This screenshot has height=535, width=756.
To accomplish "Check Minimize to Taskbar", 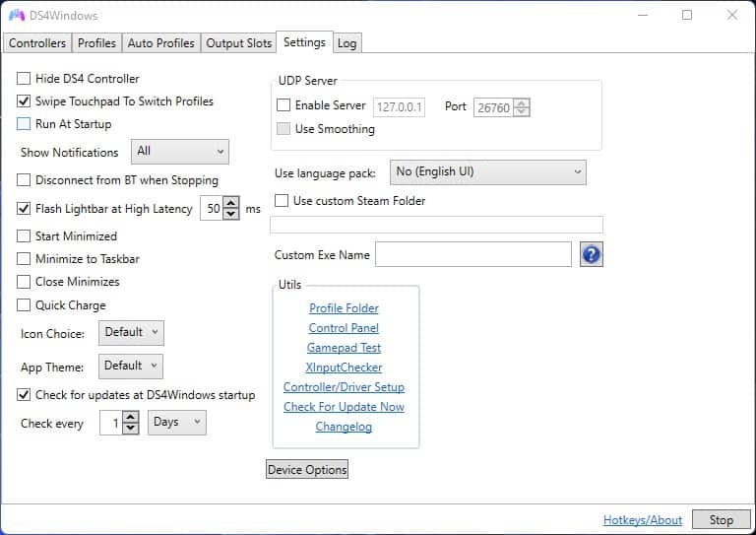I will [24, 258].
